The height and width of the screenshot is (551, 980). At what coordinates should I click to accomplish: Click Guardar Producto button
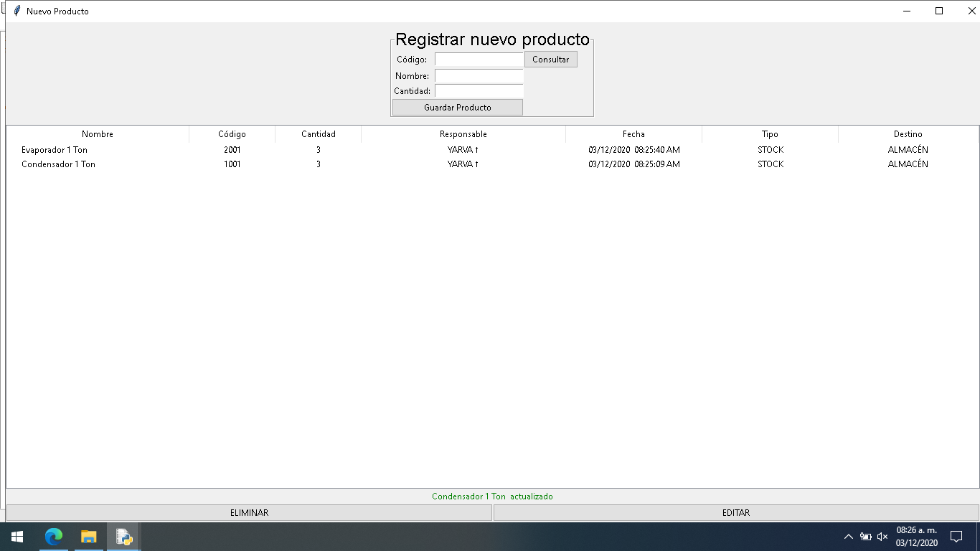click(x=458, y=108)
